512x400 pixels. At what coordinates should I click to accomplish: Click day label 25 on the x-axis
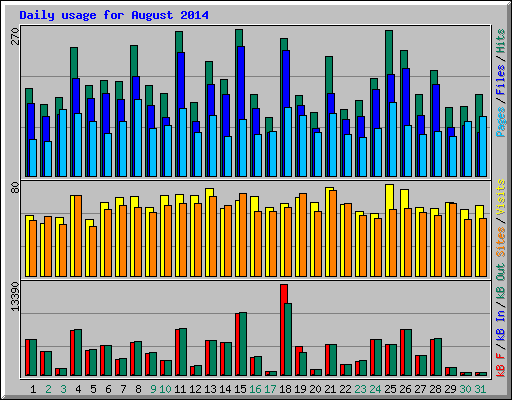(x=390, y=389)
